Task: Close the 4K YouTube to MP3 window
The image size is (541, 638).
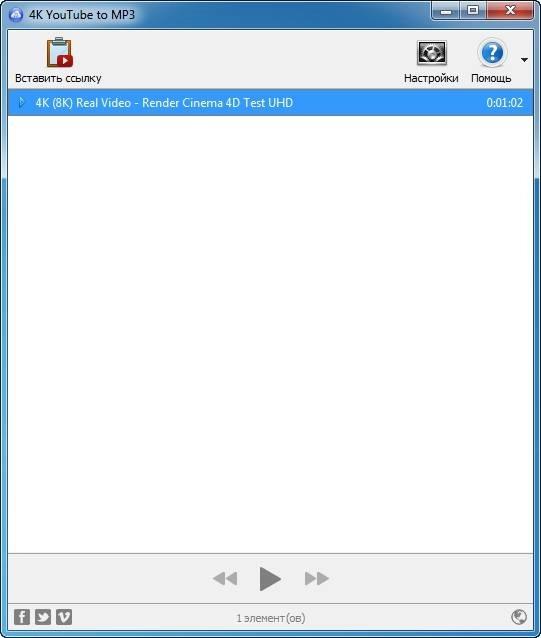Action: pyautogui.click(x=510, y=11)
